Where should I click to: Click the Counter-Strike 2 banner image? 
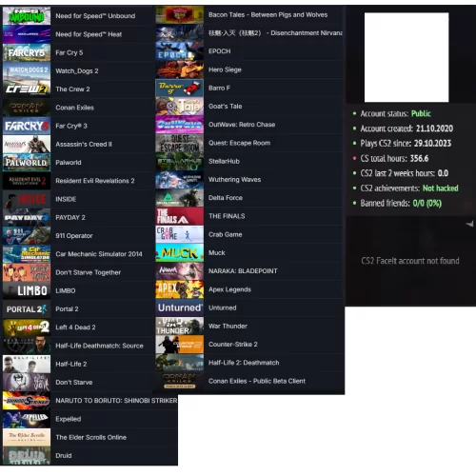click(180, 345)
